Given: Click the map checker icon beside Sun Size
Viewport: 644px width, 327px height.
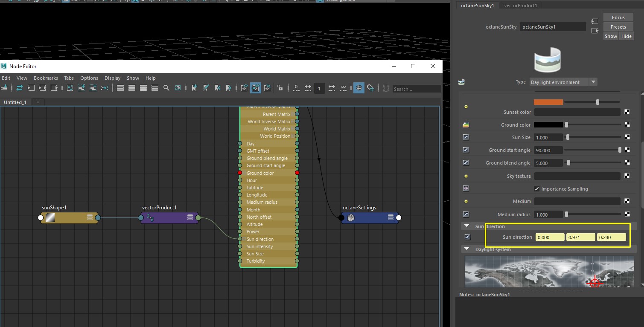Looking at the screenshot, I should click(627, 137).
